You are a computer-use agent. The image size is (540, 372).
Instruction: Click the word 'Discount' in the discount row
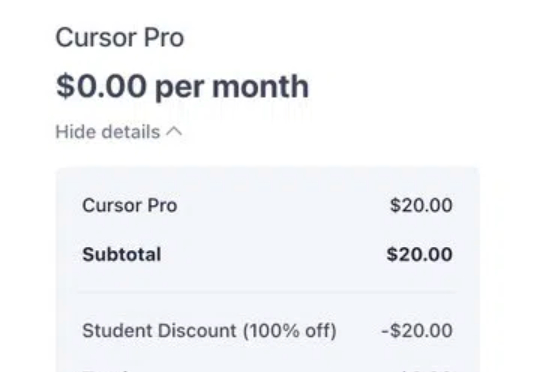197,331
